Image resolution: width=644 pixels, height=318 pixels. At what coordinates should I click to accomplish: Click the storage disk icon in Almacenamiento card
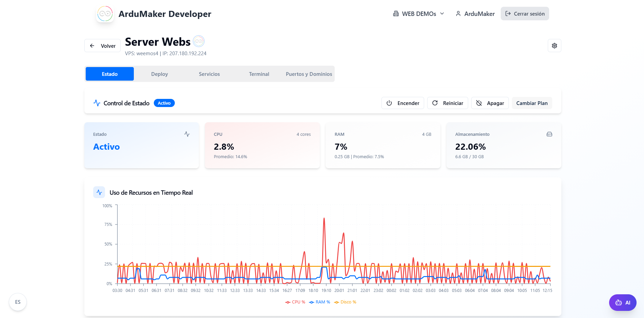[x=549, y=134]
